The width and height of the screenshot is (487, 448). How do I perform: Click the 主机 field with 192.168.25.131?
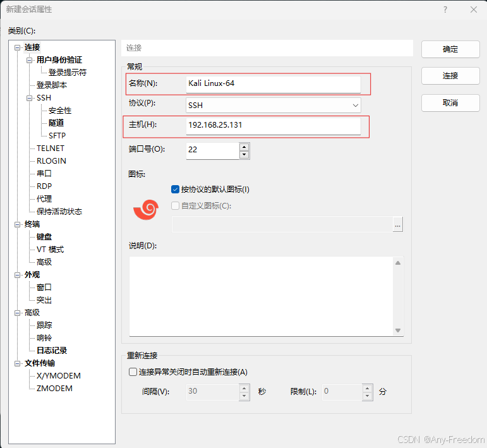(x=274, y=126)
